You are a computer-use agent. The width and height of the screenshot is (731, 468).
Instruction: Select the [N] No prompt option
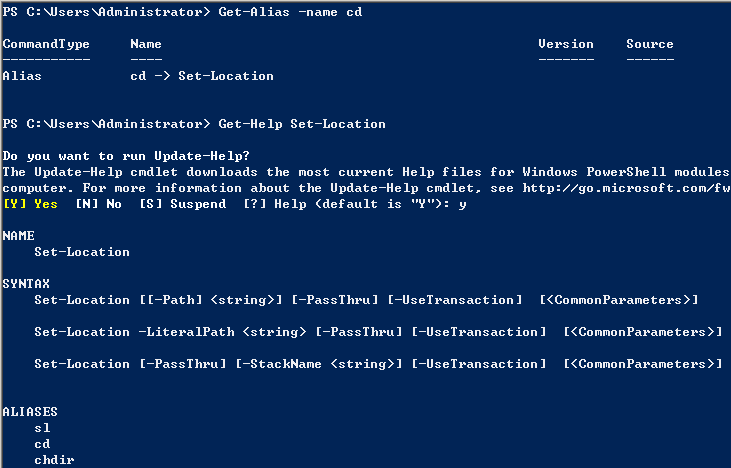pos(96,204)
